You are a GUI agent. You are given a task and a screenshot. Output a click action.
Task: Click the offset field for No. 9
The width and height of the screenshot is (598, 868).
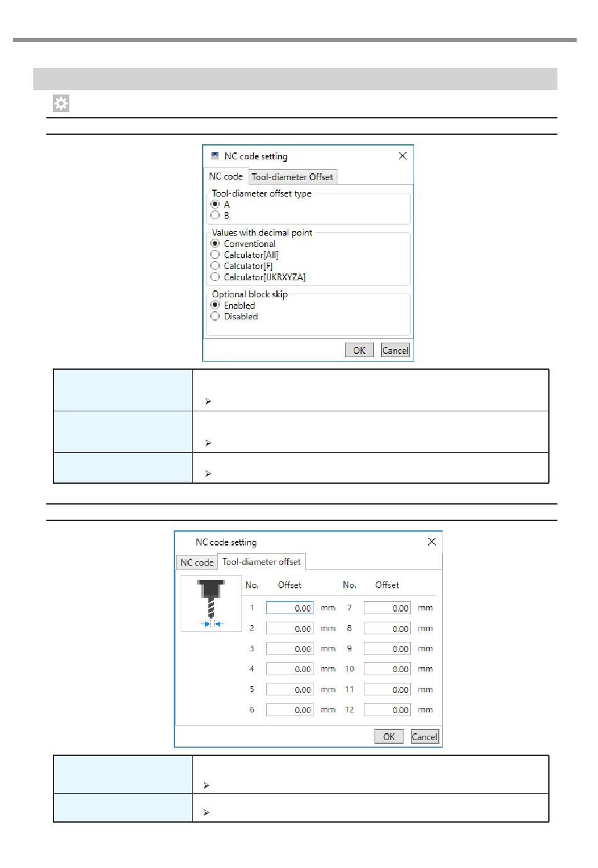pyautogui.click(x=387, y=649)
